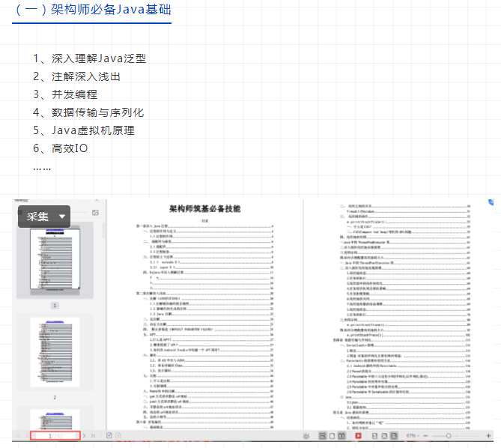Click page 1 number label under thumbnail

click(x=55, y=306)
